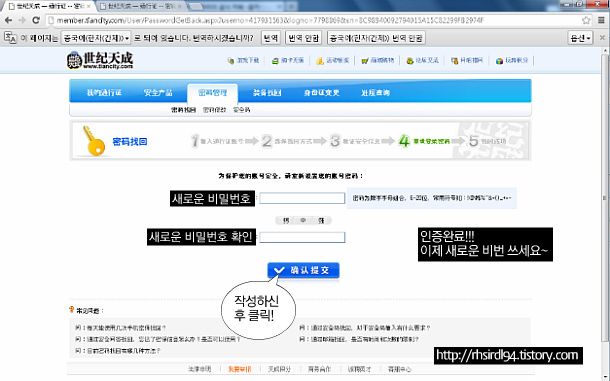This screenshot has width=610, height=381.
Task: Click the 번역 translate button
Action: tap(271, 38)
